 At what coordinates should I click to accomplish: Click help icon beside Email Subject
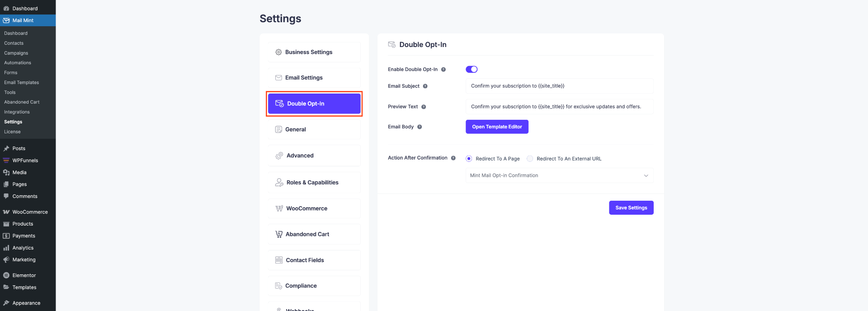coord(425,86)
